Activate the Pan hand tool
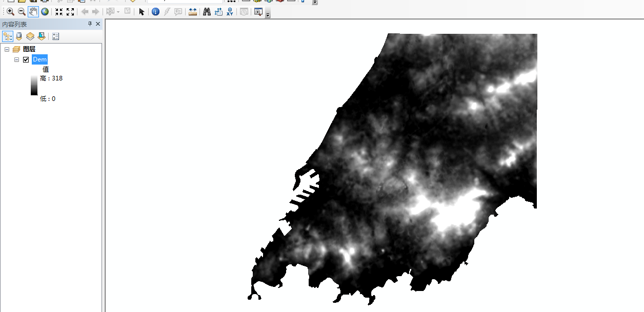The height and width of the screenshot is (312, 644). point(33,11)
